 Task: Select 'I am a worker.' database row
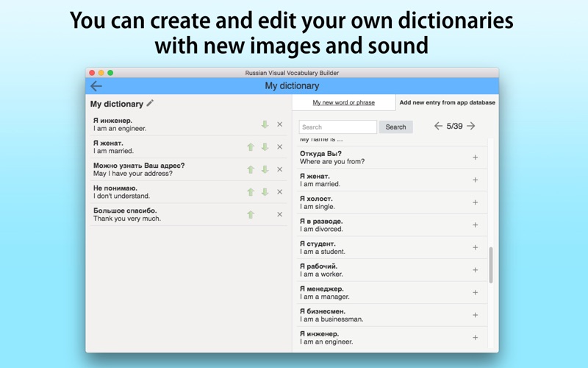[x=392, y=270]
